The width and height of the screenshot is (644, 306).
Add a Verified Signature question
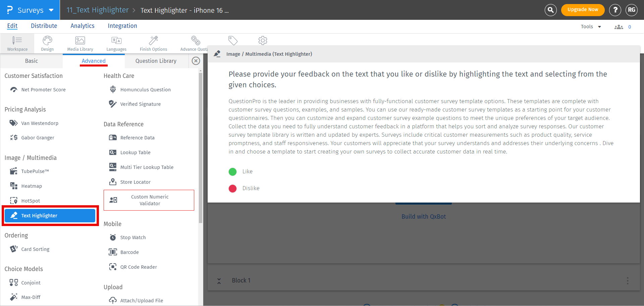(x=135, y=104)
